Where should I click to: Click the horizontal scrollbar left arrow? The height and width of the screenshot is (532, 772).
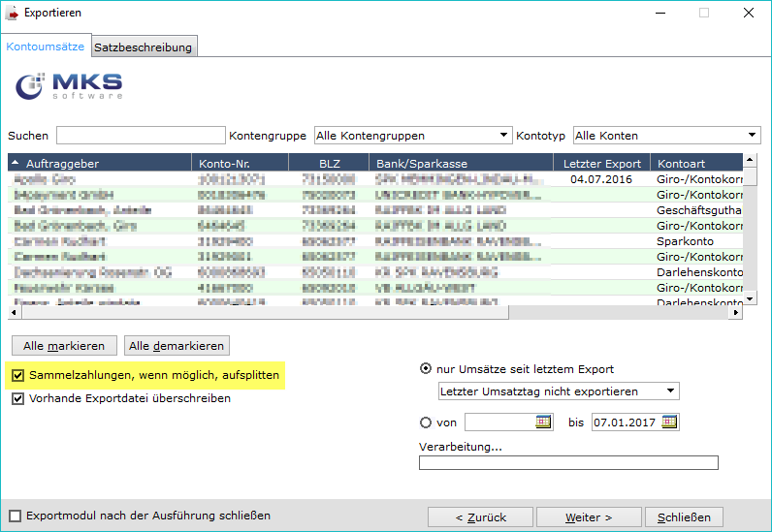click(14, 312)
